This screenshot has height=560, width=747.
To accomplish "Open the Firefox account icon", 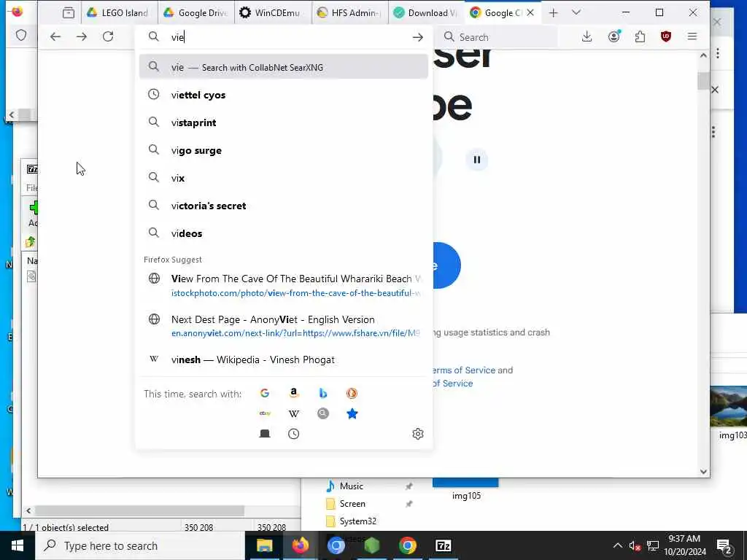I will coord(614,36).
